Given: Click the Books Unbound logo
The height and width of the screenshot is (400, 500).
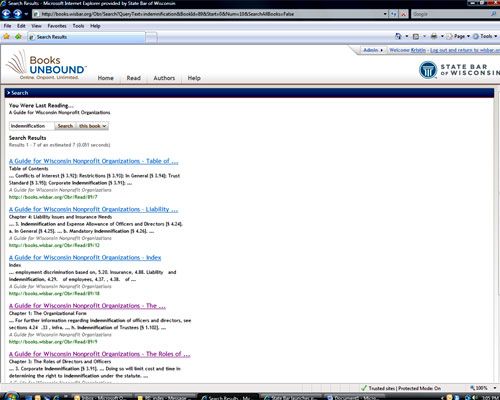Looking at the screenshot, I should coord(46,65).
